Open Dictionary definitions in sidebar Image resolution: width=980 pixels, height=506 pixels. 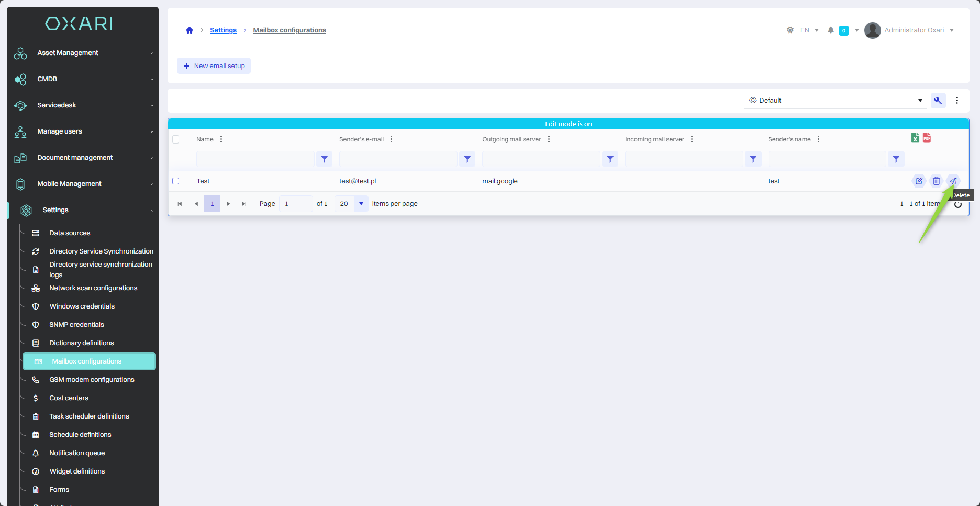tap(81, 343)
